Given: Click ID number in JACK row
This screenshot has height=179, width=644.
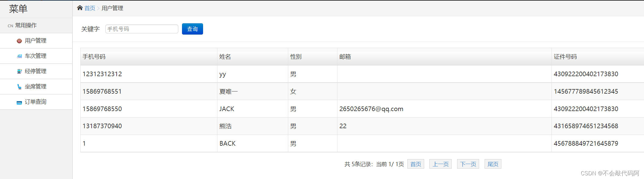Looking at the screenshot, I should [586, 109].
